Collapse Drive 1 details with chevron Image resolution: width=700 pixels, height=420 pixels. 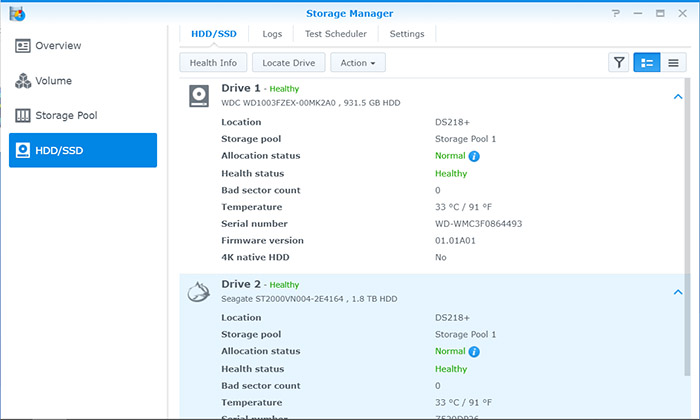point(678,96)
